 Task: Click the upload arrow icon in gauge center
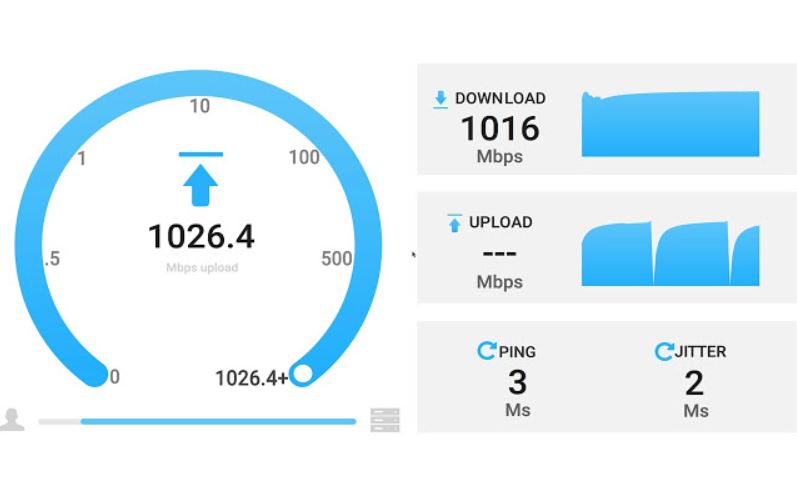pyautogui.click(x=201, y=179)
